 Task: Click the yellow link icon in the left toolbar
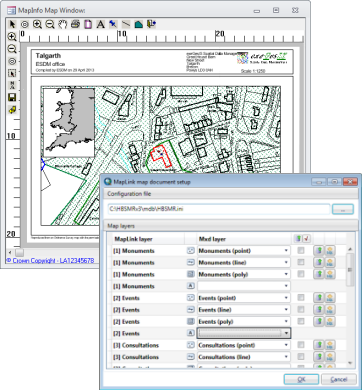tap(12, 109)
